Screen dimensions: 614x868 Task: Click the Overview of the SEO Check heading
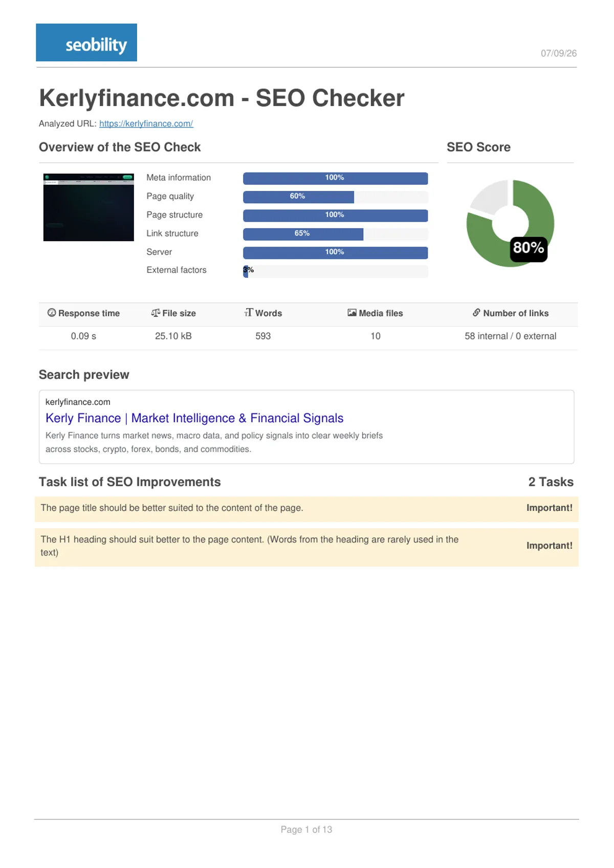[120, 147]
